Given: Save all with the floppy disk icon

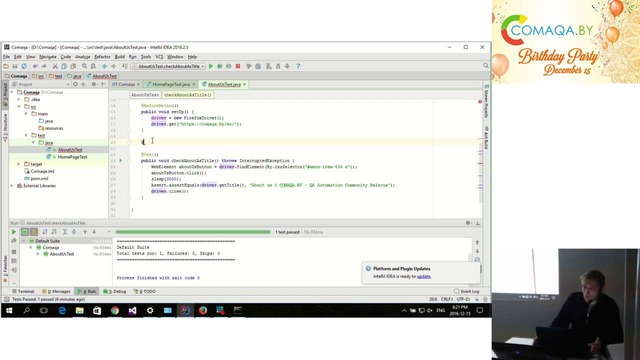Looking at the screenshot, I should tap(15, 66).
